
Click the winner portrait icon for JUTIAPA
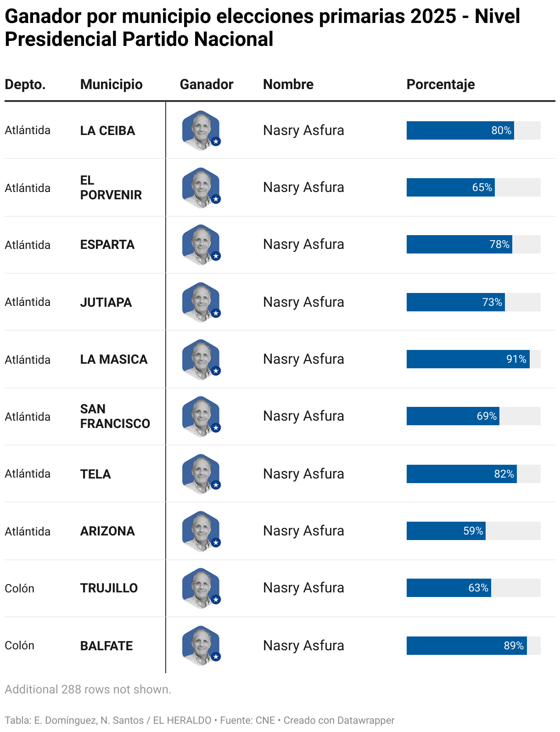click(201, 302)
